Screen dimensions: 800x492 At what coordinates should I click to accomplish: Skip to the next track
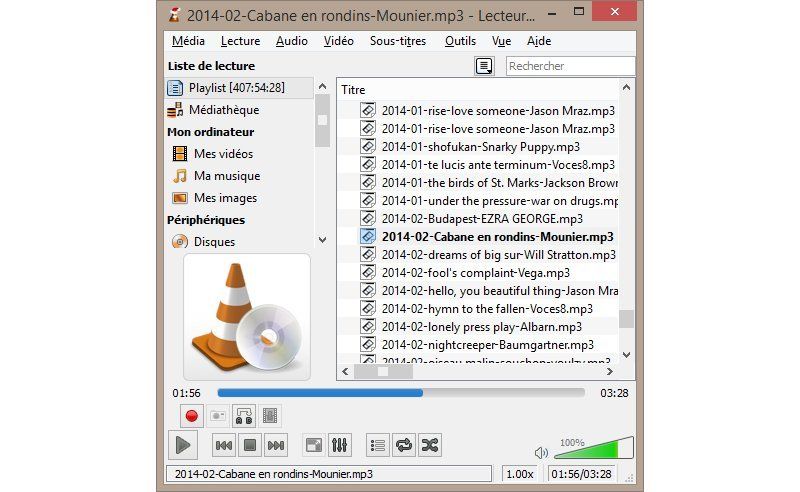(277, 445)
